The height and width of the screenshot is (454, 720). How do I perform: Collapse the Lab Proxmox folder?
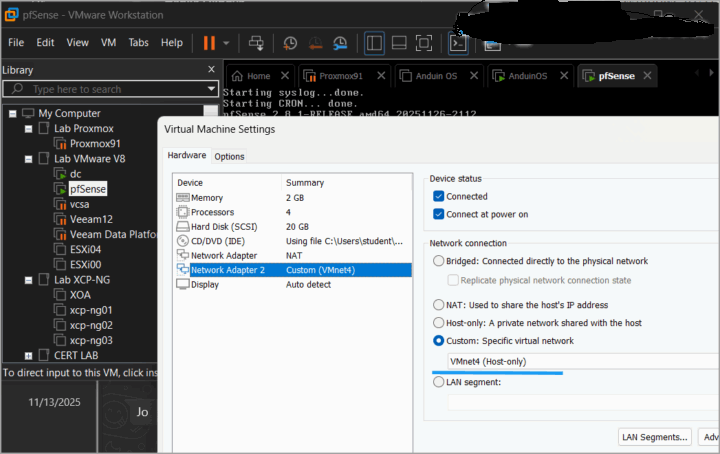tap(28, 129)
